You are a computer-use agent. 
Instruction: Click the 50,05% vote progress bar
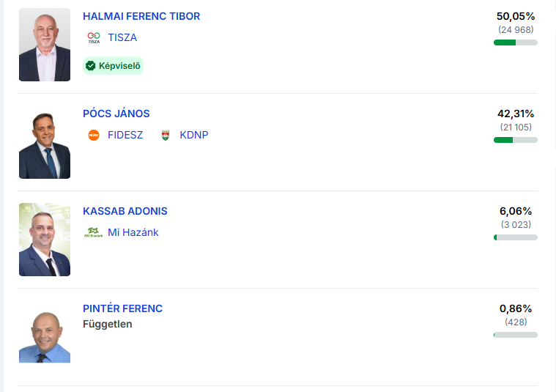coord(516,42)
